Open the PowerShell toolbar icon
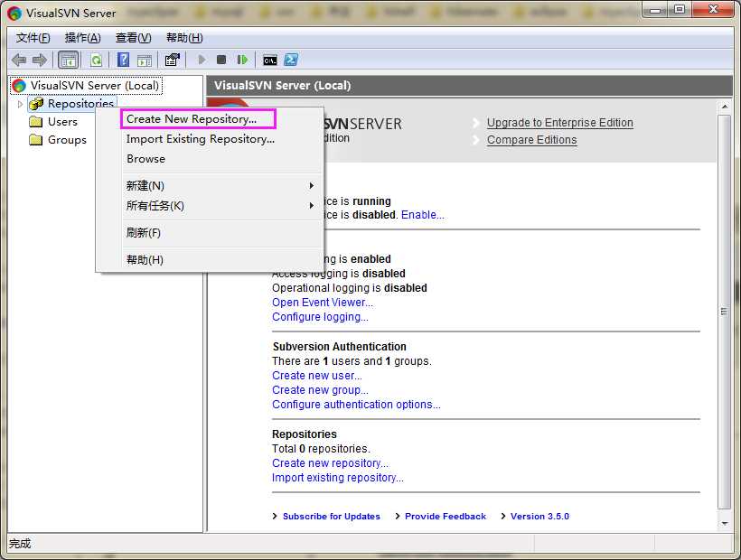The image size is (741, 560). pos(291,60)
